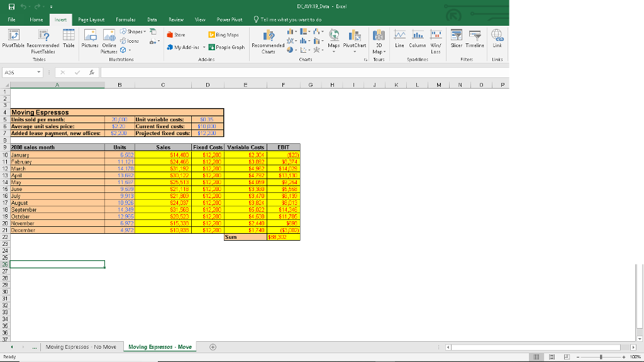Expand the 3D Map dropdown
Screen dimensions: 644x362
click(378, 52)
